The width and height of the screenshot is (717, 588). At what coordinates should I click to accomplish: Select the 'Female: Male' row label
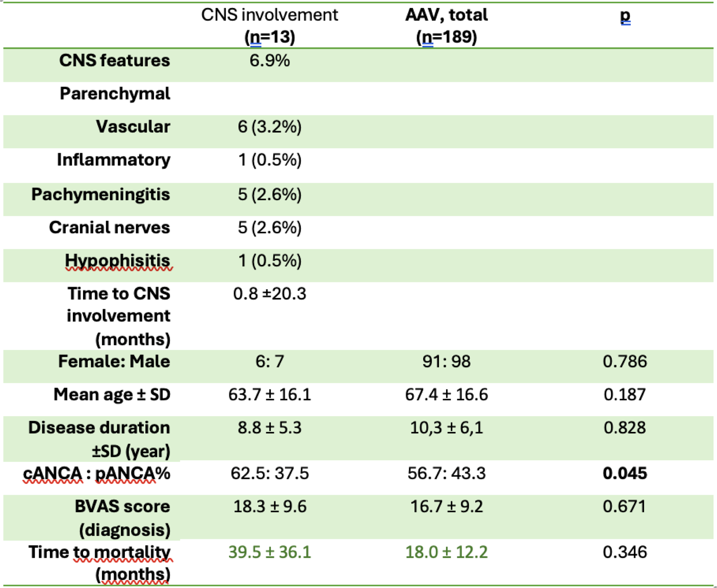pos(114,361)
